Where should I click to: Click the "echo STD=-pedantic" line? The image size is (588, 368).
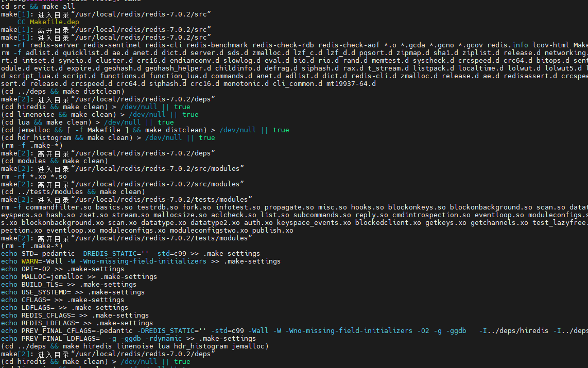[130, 253]
